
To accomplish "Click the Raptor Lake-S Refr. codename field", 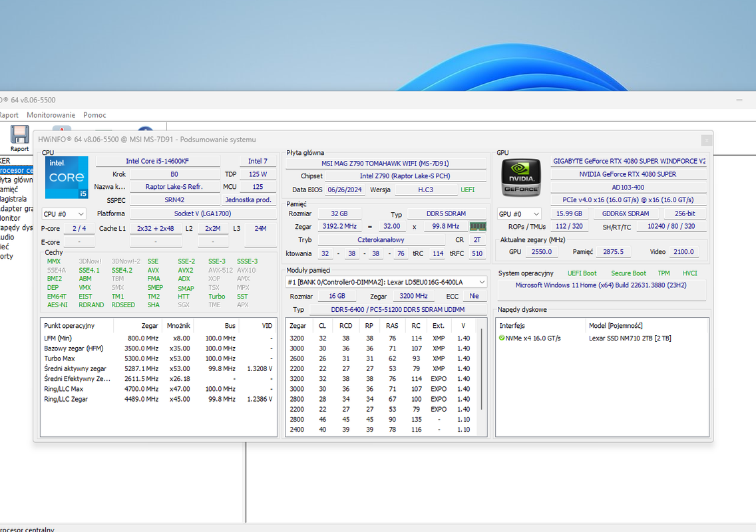I will 174,186.
